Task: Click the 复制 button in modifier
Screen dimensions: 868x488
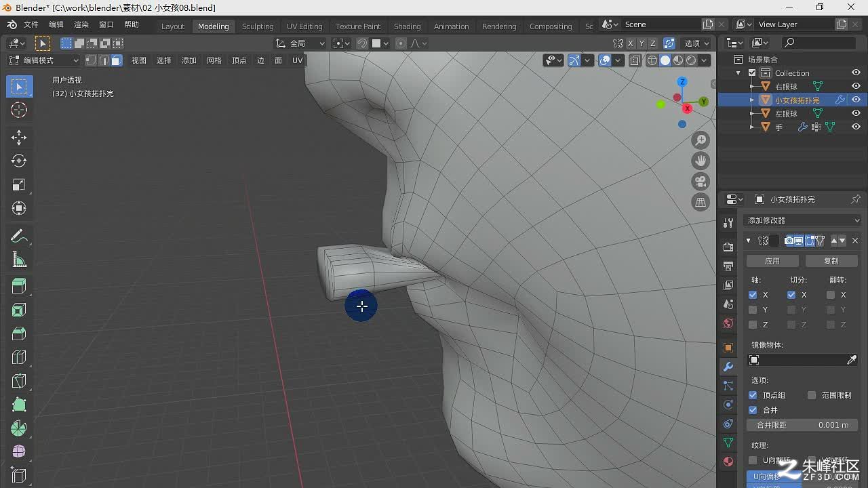Action: (x=831, y=261)
